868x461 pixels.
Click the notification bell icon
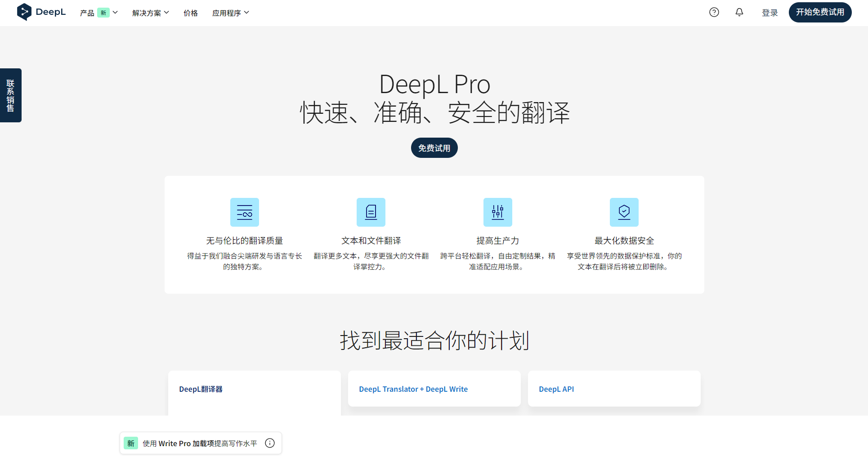[739, 12]
